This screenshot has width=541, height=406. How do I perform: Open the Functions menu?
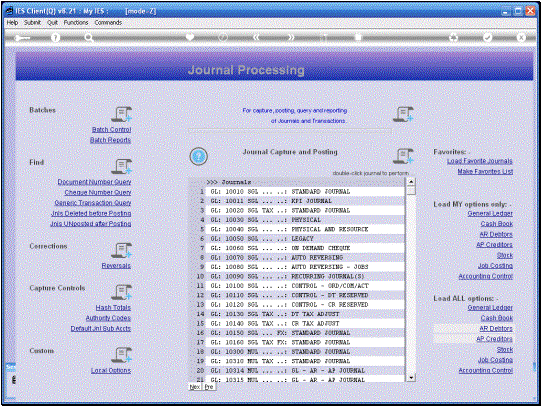pos(76,22)
